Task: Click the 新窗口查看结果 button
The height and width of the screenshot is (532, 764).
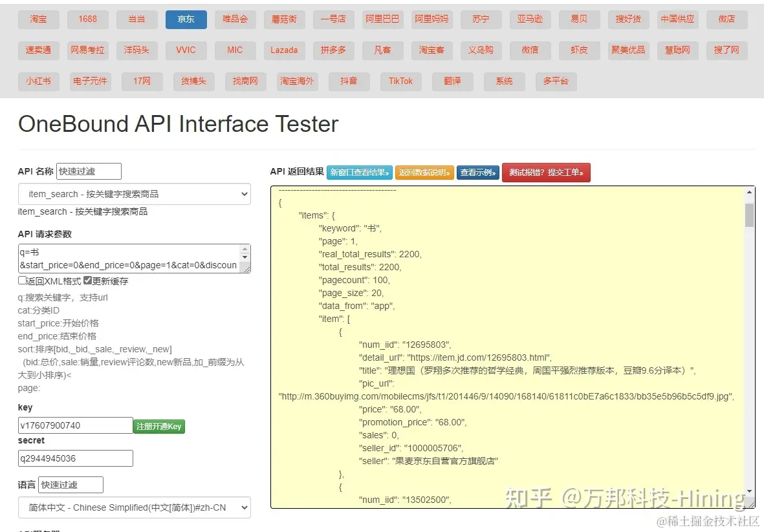Action: pyautogui.click(x=360, y=173)
